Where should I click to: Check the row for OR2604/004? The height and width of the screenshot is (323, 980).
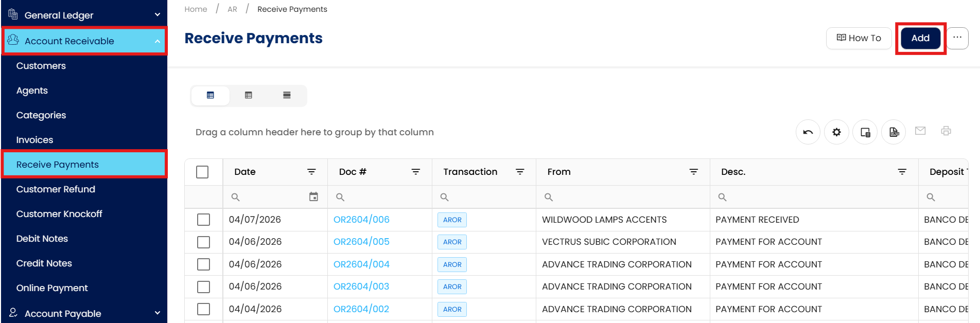[x=203, y=264]
